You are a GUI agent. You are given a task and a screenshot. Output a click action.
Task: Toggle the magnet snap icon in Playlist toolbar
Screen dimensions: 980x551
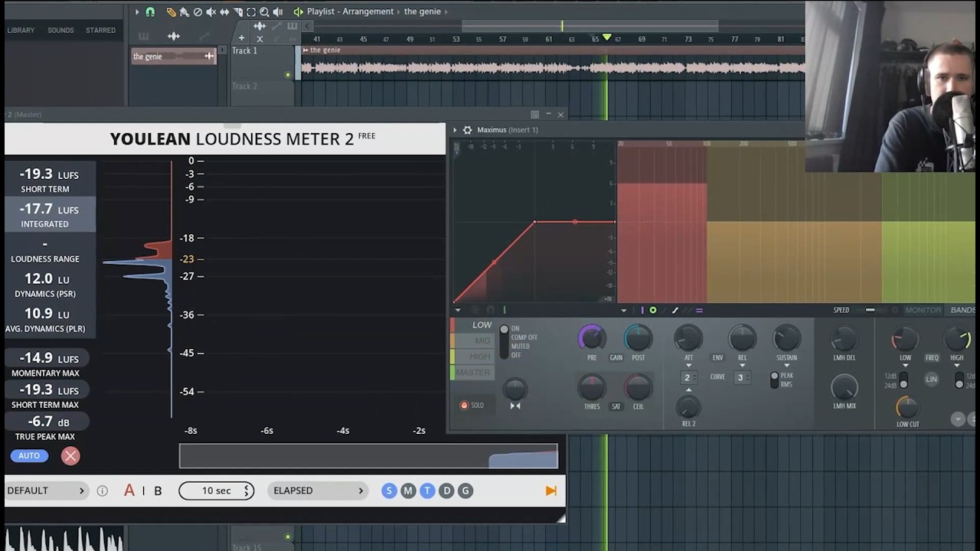[x=150, y=11]
